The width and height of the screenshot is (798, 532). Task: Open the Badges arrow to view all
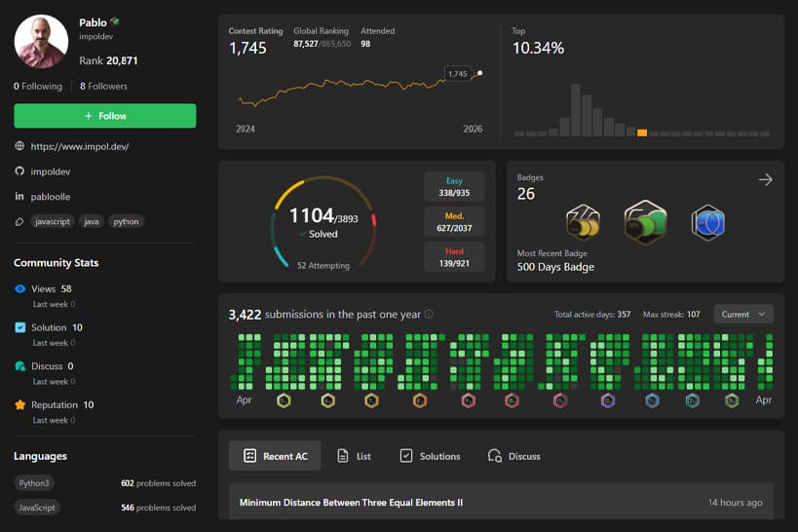tap(765, 179)
